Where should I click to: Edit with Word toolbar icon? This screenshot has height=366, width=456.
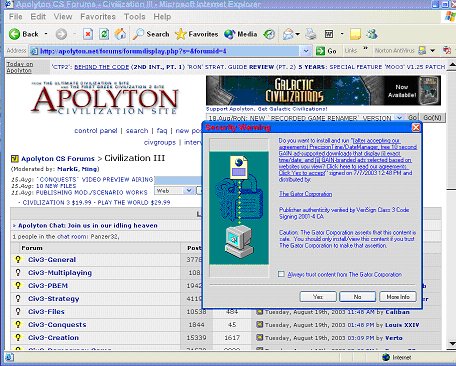(329, 34)
